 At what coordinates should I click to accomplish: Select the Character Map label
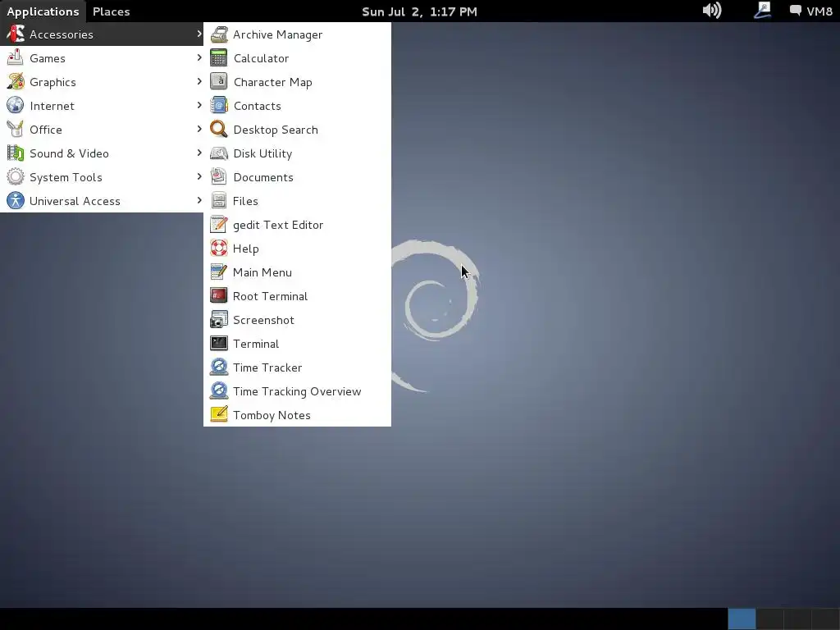pyautogui.click(x=272, y=82)
